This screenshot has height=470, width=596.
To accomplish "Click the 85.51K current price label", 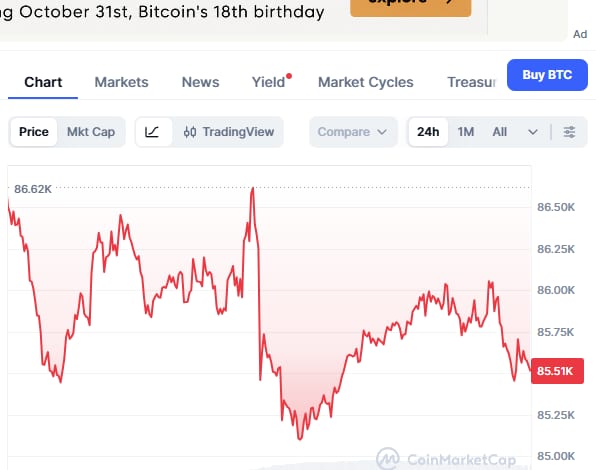I will tap(557, 371).
